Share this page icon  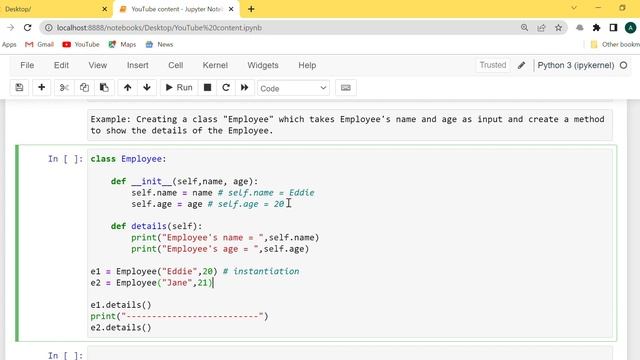tap(541, 28)
